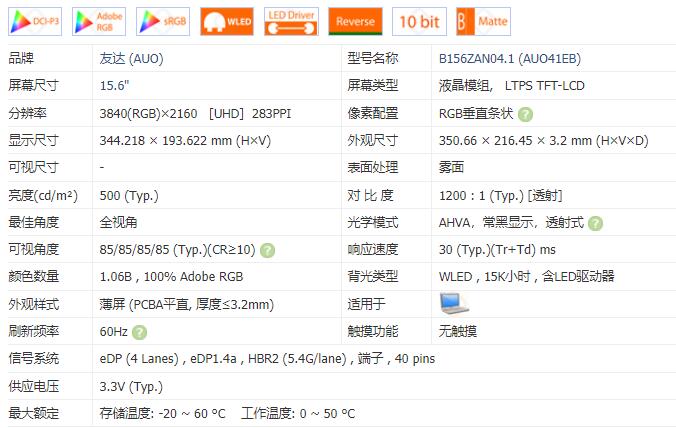Viewport: 676px width, 428px height.
Task: Click the LED Driver badge
Action: click(x=291, y=22)
